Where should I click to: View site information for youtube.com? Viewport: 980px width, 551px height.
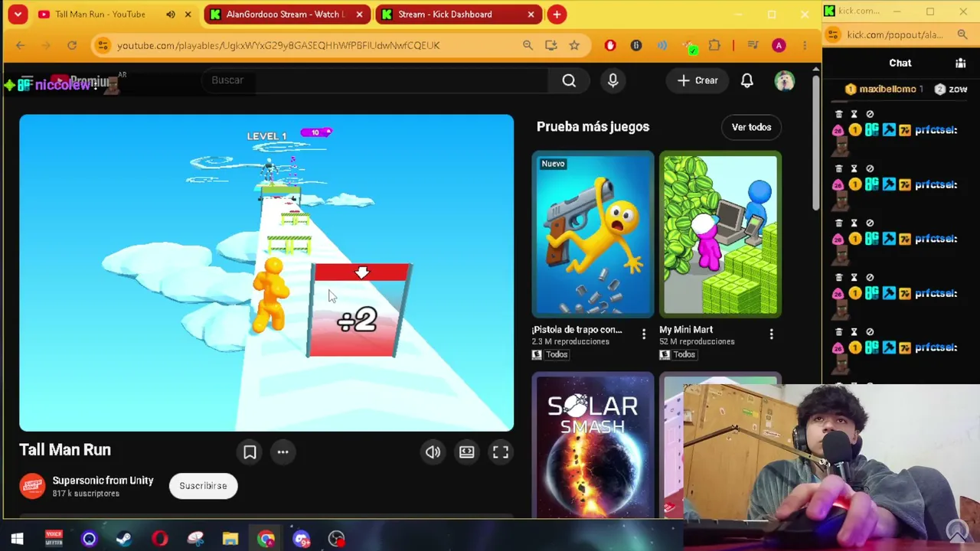coord(103,45)
